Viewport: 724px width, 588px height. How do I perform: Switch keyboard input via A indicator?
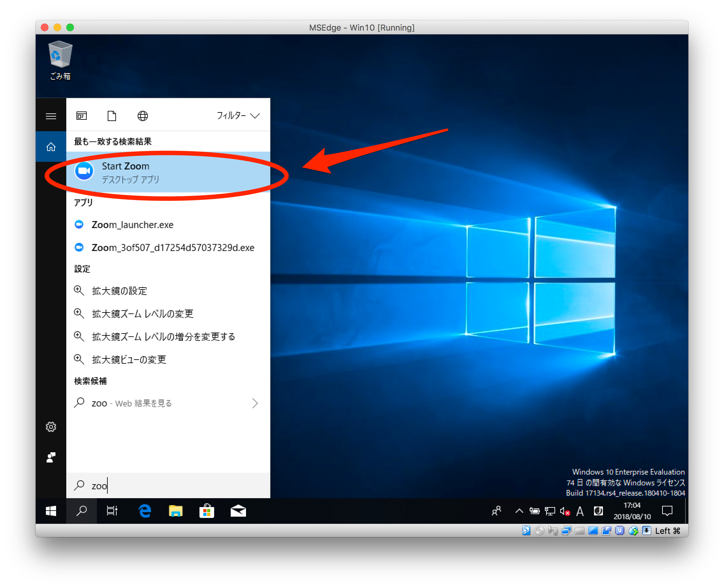(580, 511)
